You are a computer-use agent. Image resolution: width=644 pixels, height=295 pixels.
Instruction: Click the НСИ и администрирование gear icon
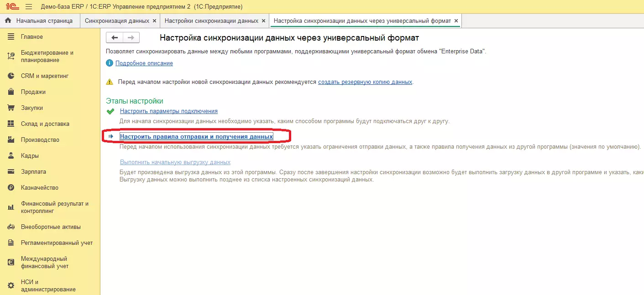11,286
